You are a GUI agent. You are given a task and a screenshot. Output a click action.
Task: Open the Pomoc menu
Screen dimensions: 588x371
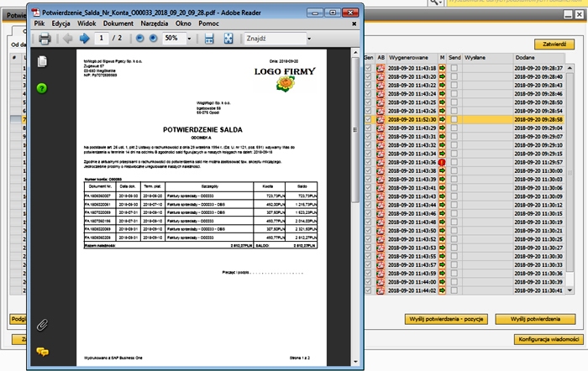[208, 24]
